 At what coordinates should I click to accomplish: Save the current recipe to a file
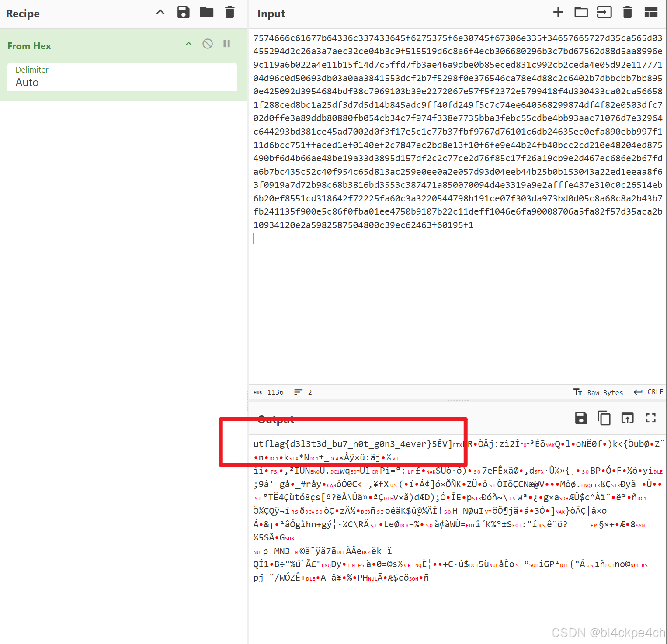pos(183,12)
